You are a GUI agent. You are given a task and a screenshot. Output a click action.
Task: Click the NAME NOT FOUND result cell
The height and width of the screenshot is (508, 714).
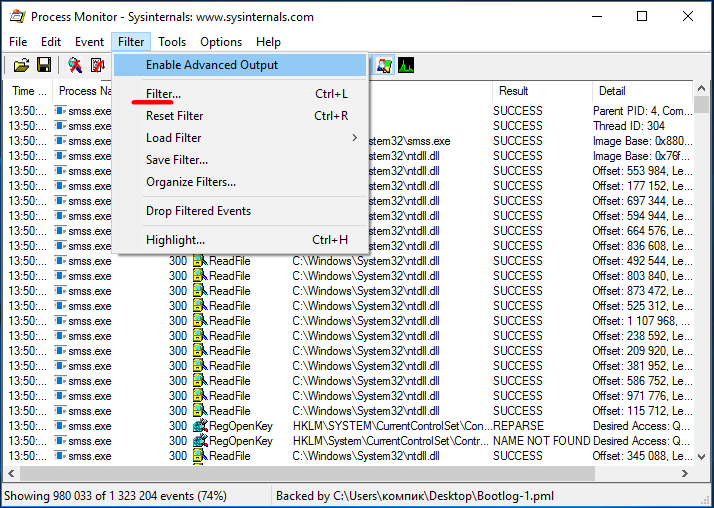coord(541,441)
